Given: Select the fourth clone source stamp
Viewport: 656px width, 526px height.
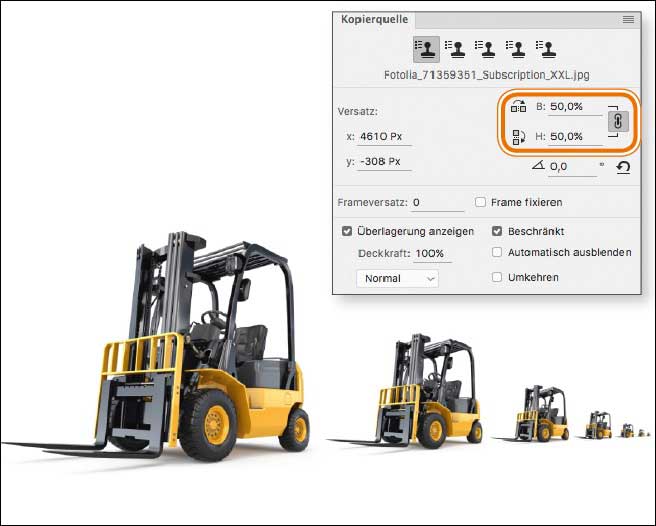Looking at the screenshot, I should point(515,49).
